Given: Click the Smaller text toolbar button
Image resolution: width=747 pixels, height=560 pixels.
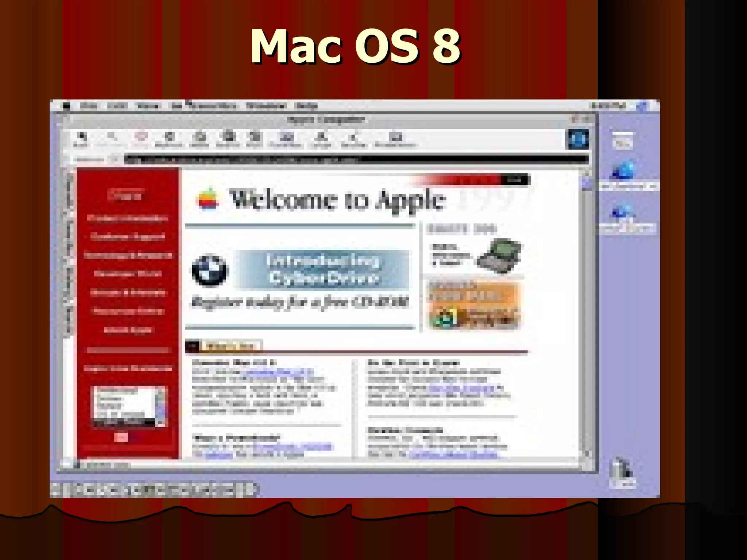Looking at the screenshot, I should (353, 140).
